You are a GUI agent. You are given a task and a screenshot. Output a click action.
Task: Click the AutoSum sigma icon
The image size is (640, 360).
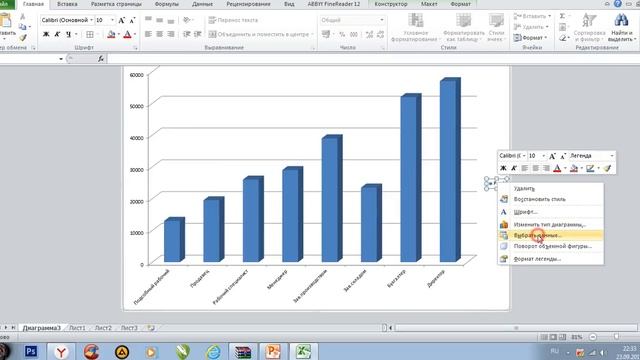tap(562, 16)
